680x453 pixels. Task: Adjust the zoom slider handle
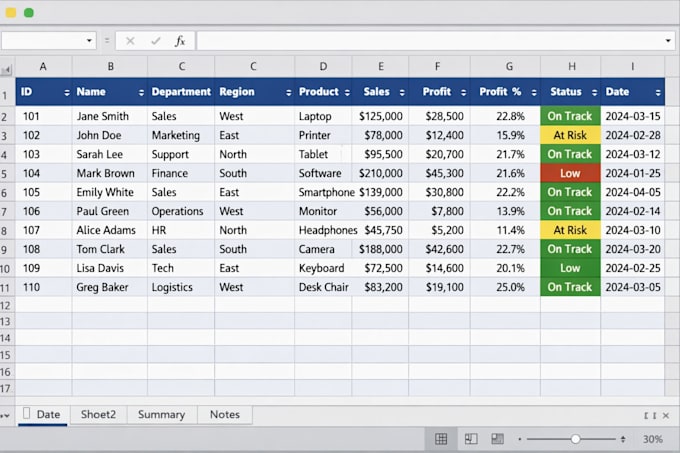point(575,439)
